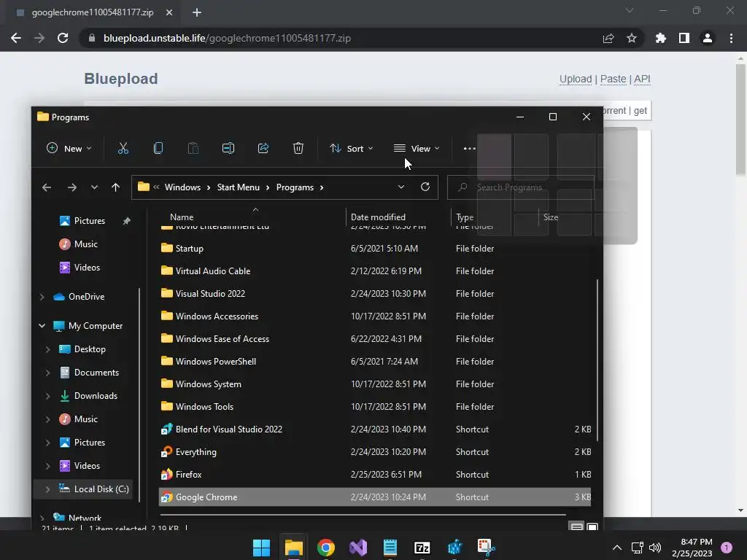Bookmark this page with the star icon
The image size is (747, 560).
pyautogui.click(x=631, y=38)
